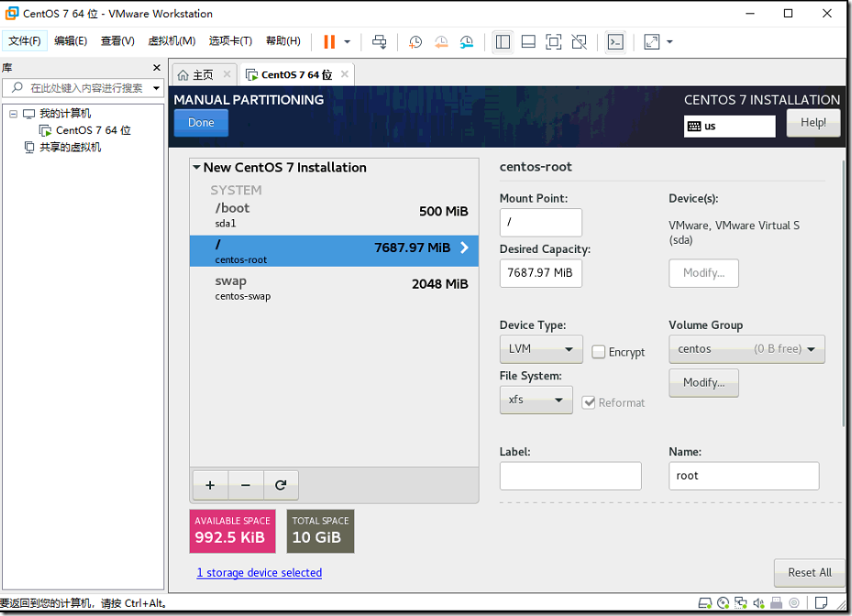852x616 pixels.
Task: Click the sound card status icon
Action: 758,603
